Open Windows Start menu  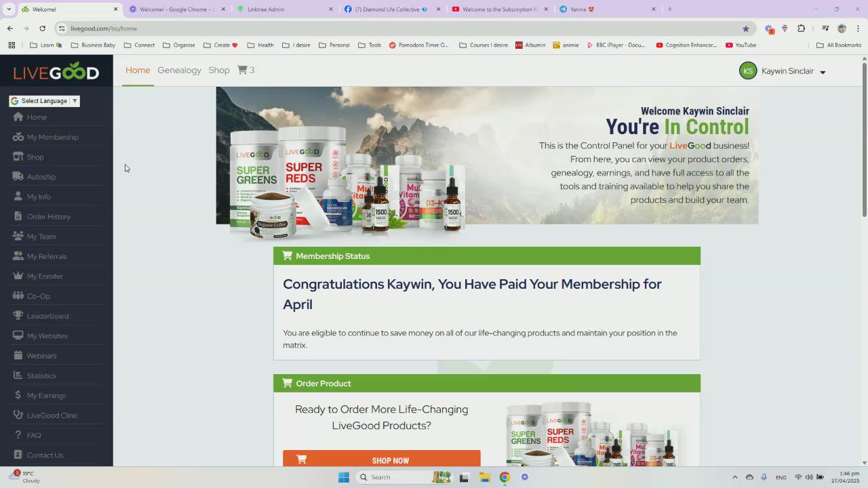(344, 477)
